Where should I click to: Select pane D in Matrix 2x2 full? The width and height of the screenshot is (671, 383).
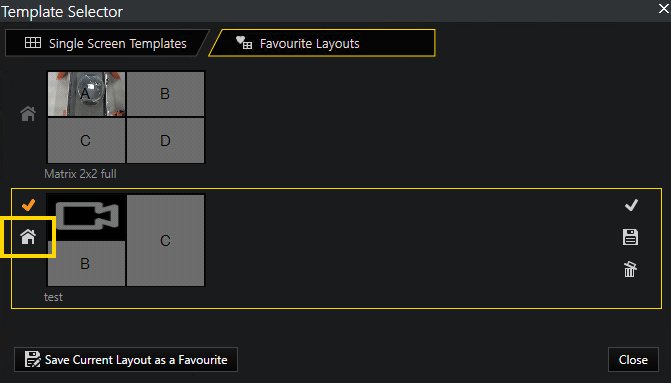click(x=166, y=140)
